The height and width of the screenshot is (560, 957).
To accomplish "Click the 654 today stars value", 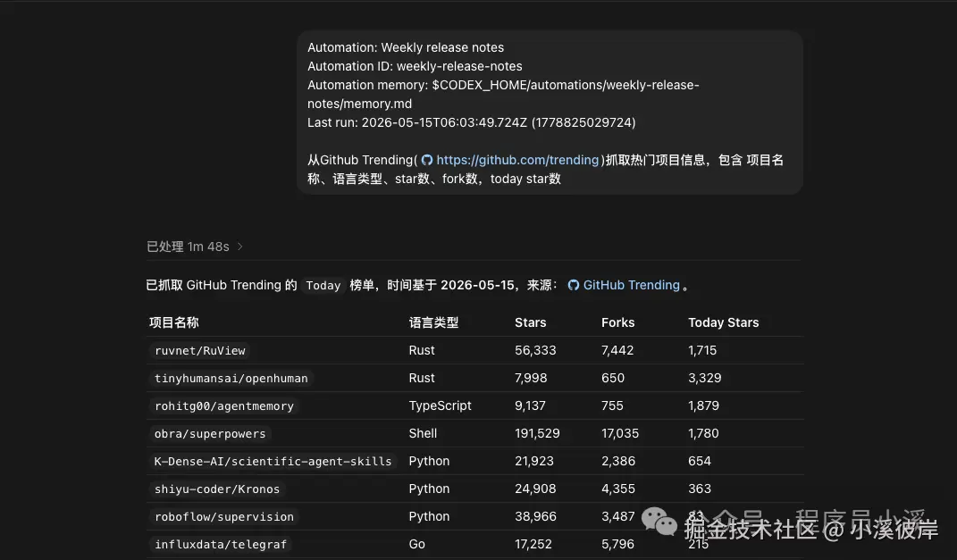I will 700,461.
